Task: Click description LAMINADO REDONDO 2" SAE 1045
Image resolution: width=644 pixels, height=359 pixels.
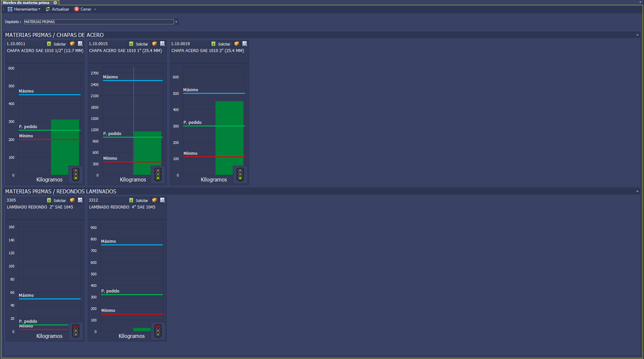Action: click(x=40, y=207)
